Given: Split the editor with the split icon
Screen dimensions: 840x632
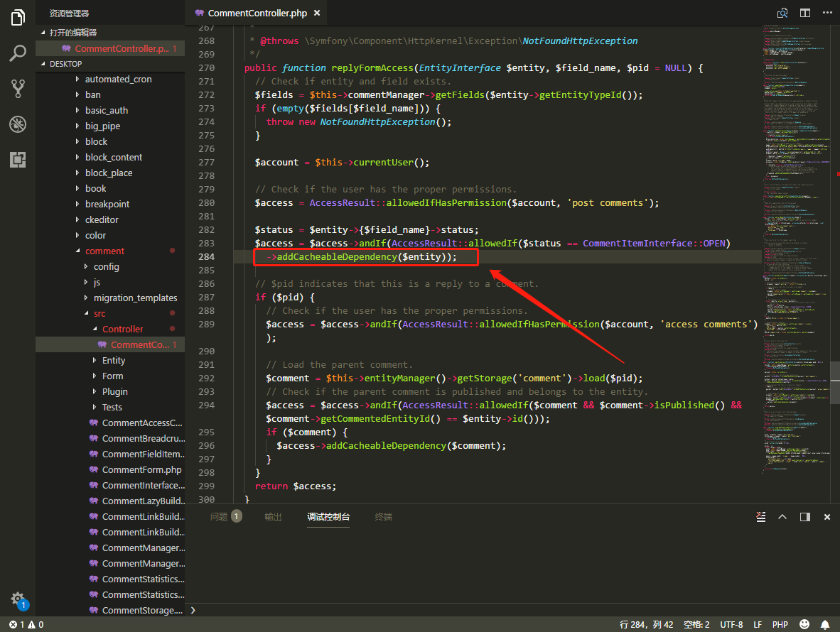Looking at the screenshot, I should coord(804,13).
